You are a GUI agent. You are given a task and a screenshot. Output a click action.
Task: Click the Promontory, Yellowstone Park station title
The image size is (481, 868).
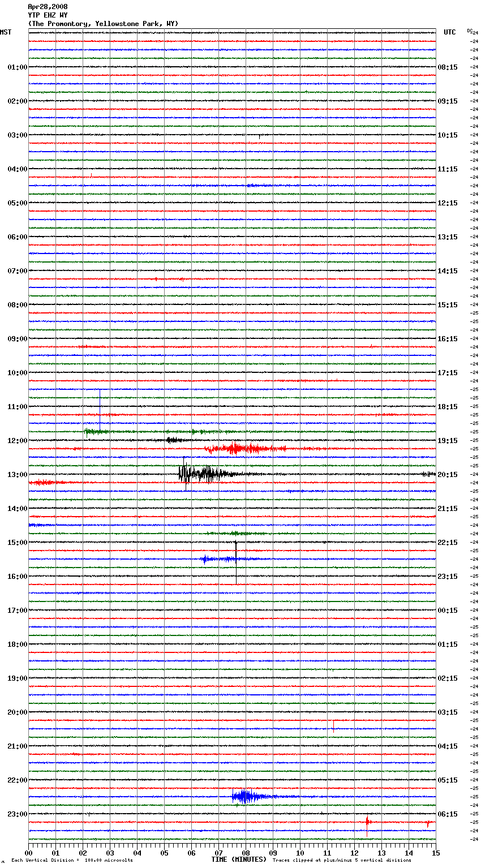tap(103, 24)
